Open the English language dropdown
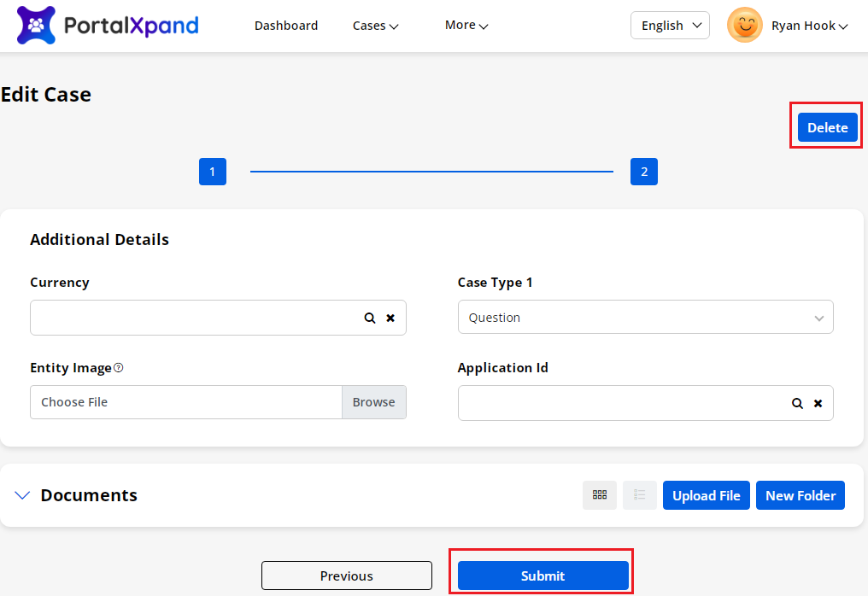 click(x=670, y=26)
